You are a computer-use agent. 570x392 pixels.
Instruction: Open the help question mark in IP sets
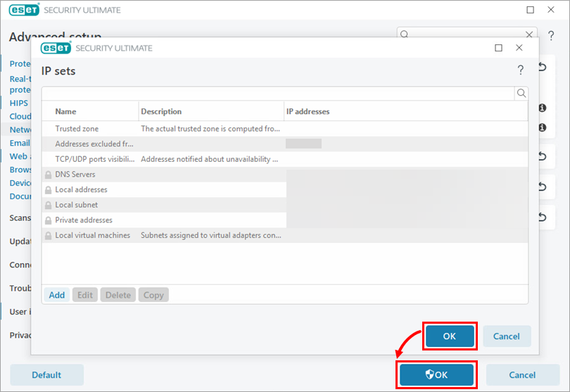521,70
